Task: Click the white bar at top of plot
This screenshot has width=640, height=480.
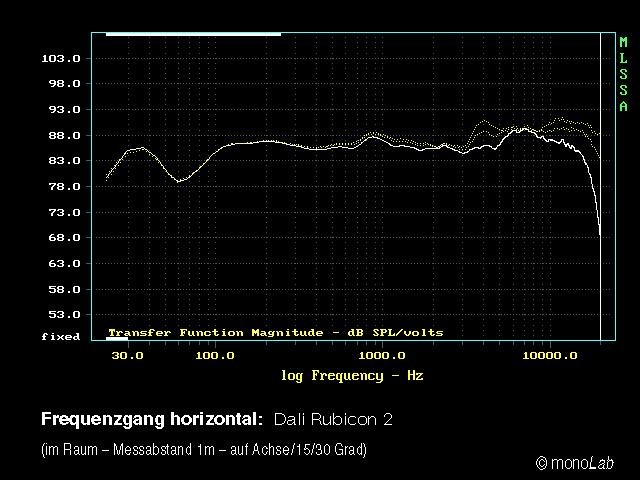Action: pyautogui.click(x=193, y=34)
